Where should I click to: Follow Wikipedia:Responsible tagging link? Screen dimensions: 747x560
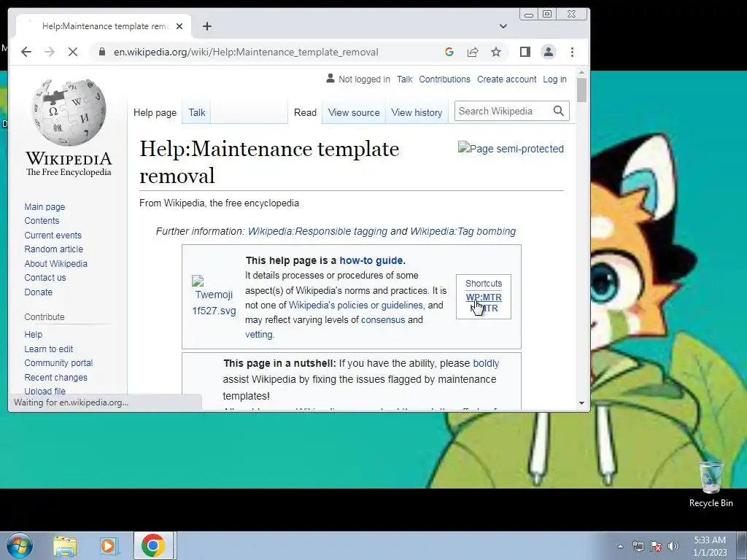(318, 231)
